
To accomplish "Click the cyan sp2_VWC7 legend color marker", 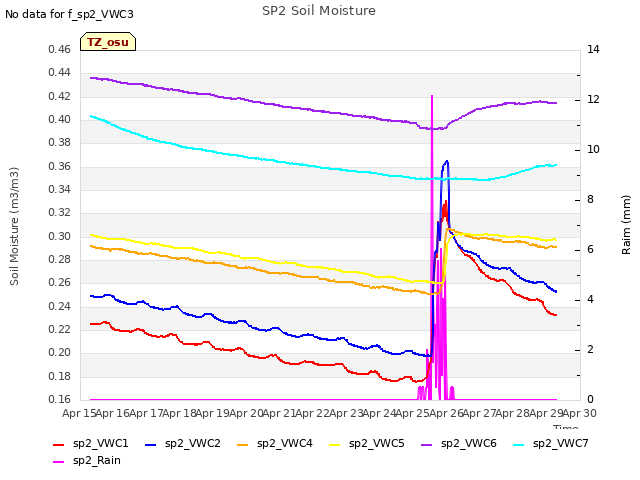I will click(x=519, y=444).
